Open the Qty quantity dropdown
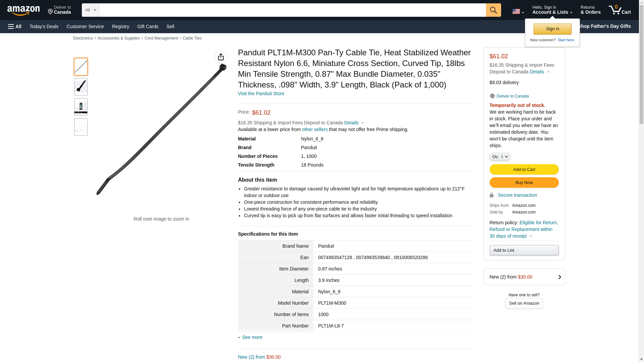 (x=499, y=157)
